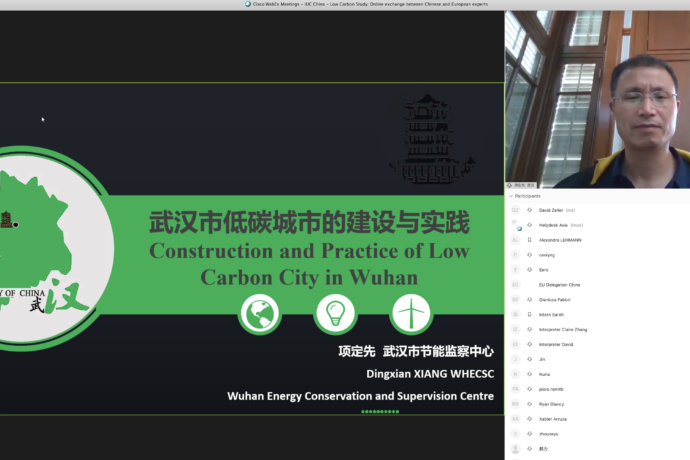The height and width of the screenshot is (460, 690).
Task: Click the RG avatar of Ryan Glancy
Action: click(515, 404)
